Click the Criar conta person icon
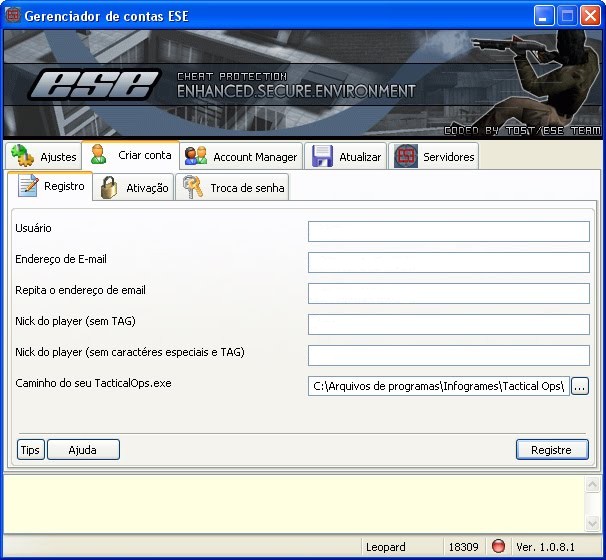This screenshot has height=560, width=606. [x=99, y=155]
